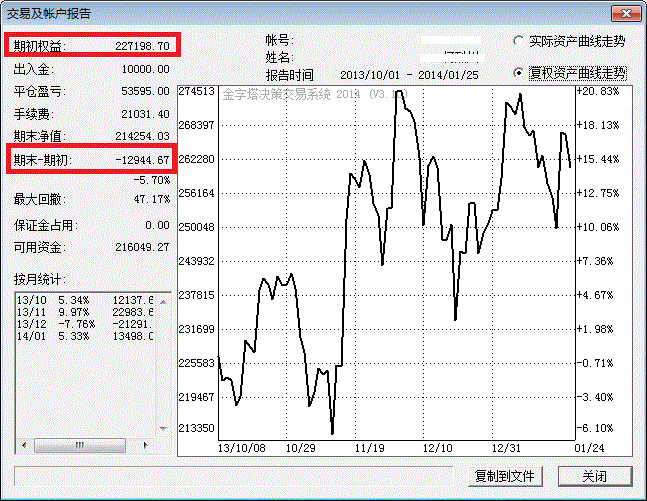647x501 pixels.
Task: Click the 报告时间 date range text
Action: [x=408, y=75]
